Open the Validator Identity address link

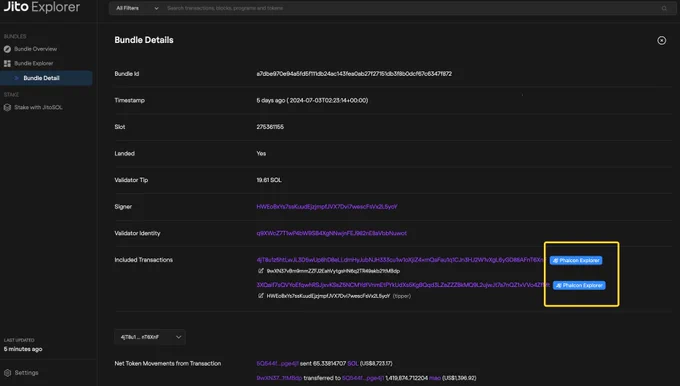(331, 233)
